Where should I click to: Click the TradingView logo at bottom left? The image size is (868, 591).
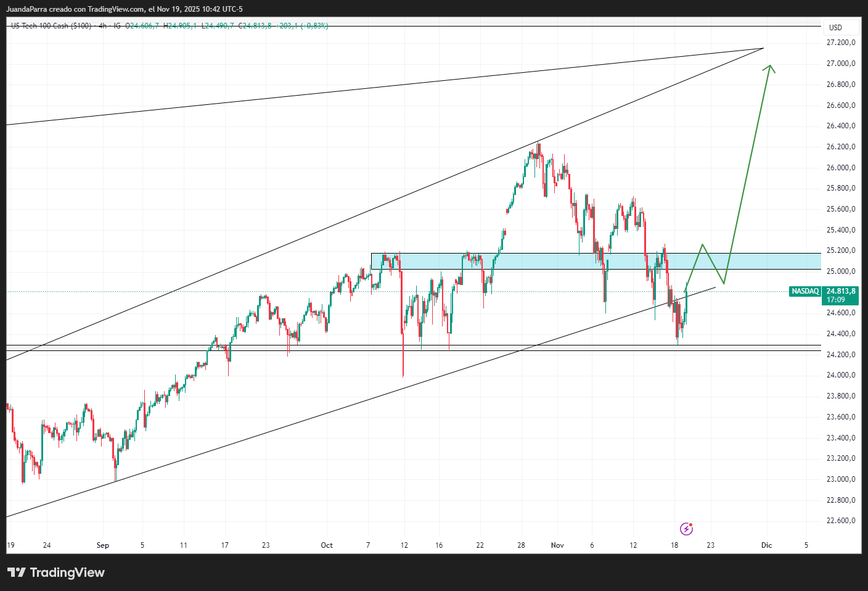point(56,572)
